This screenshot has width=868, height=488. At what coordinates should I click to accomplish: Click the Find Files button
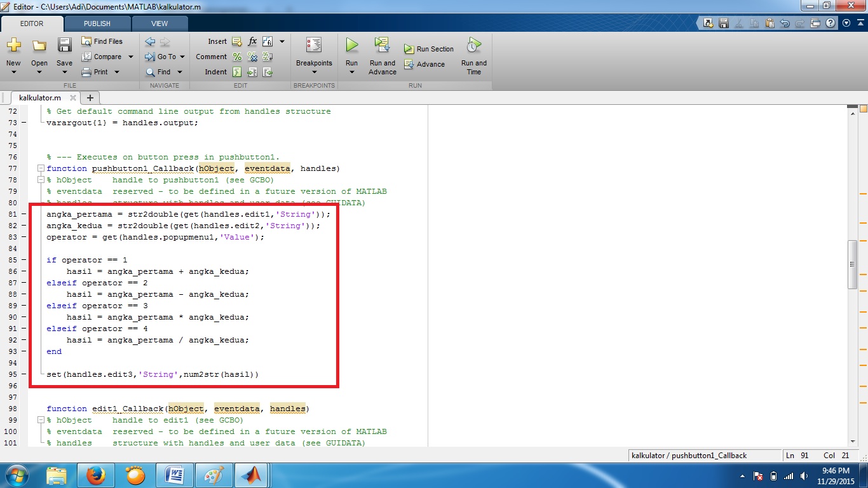pos(102,41)
